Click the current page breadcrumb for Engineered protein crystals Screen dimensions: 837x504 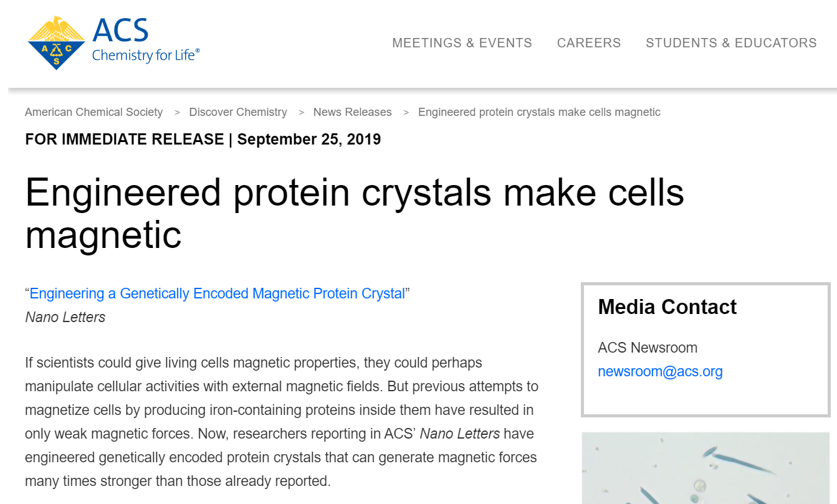click(x=539, y=112)
